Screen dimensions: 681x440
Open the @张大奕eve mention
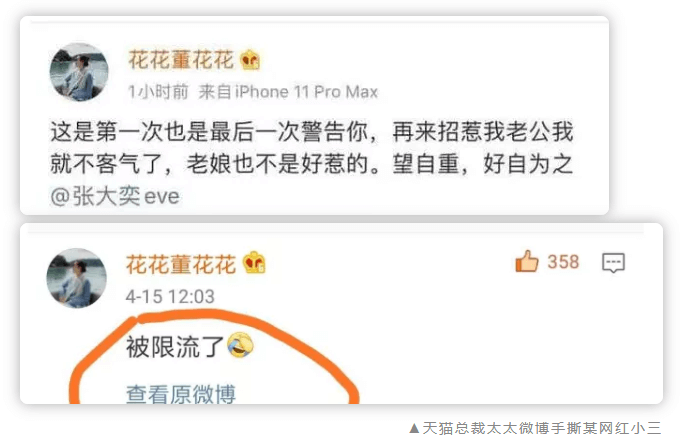115,196
